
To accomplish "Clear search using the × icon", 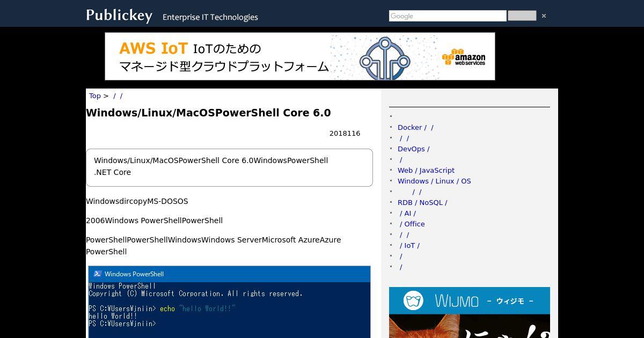I will [x=544, y=16].
